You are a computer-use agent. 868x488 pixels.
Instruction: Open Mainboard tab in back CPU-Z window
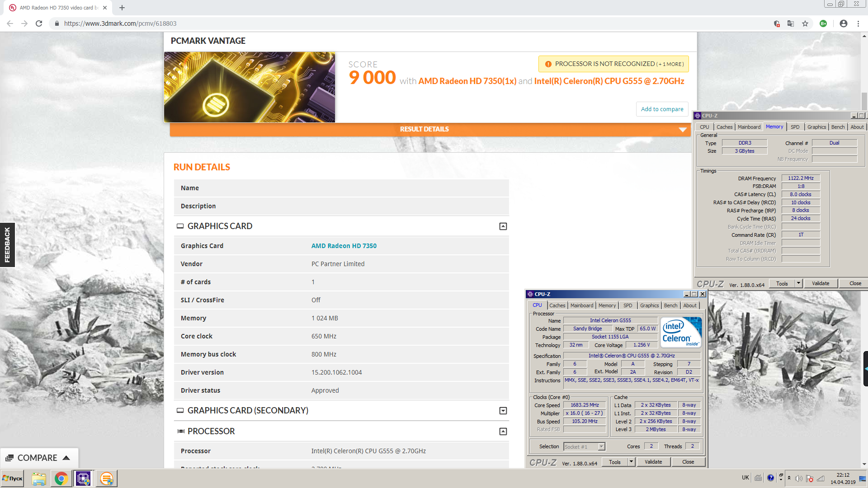(x=749, y=127)
